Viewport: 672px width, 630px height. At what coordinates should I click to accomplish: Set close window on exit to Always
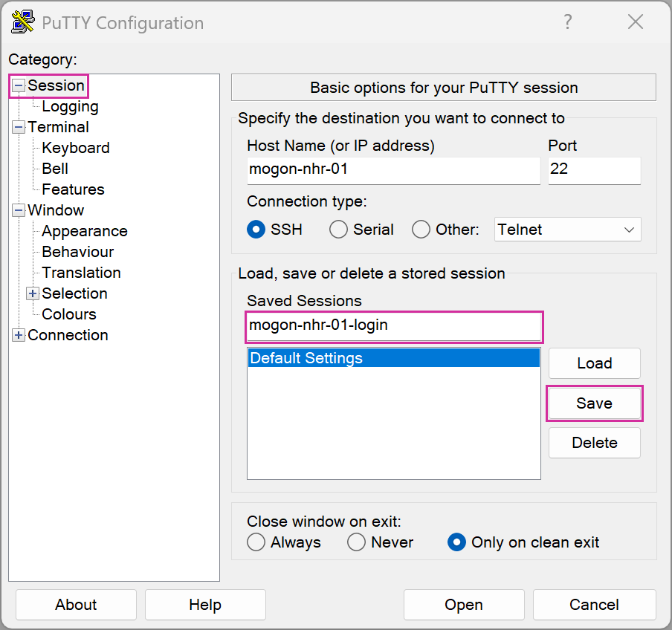pos(256,542)
